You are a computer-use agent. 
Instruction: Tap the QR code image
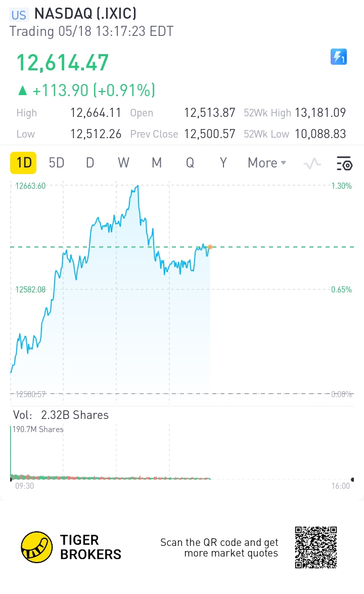(316, 547)
